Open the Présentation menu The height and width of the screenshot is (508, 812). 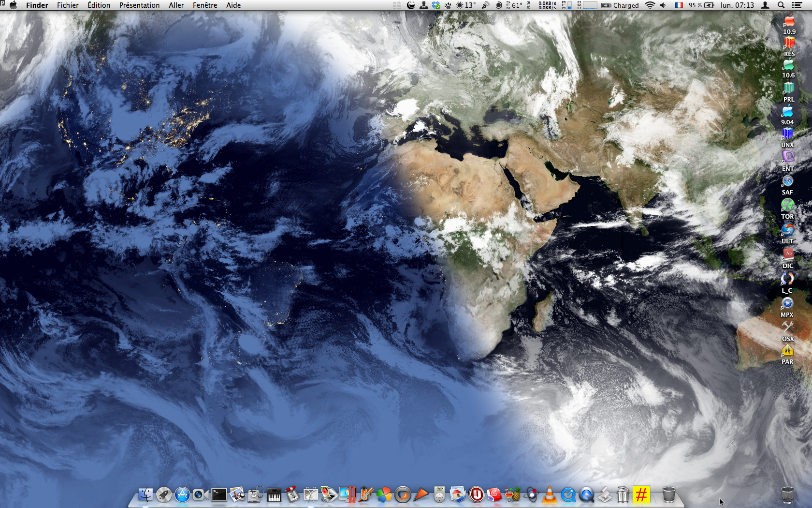[139, 5]
